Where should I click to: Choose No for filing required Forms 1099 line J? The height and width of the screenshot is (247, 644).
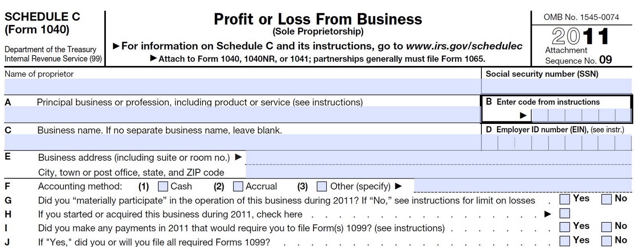click(607, 241)
